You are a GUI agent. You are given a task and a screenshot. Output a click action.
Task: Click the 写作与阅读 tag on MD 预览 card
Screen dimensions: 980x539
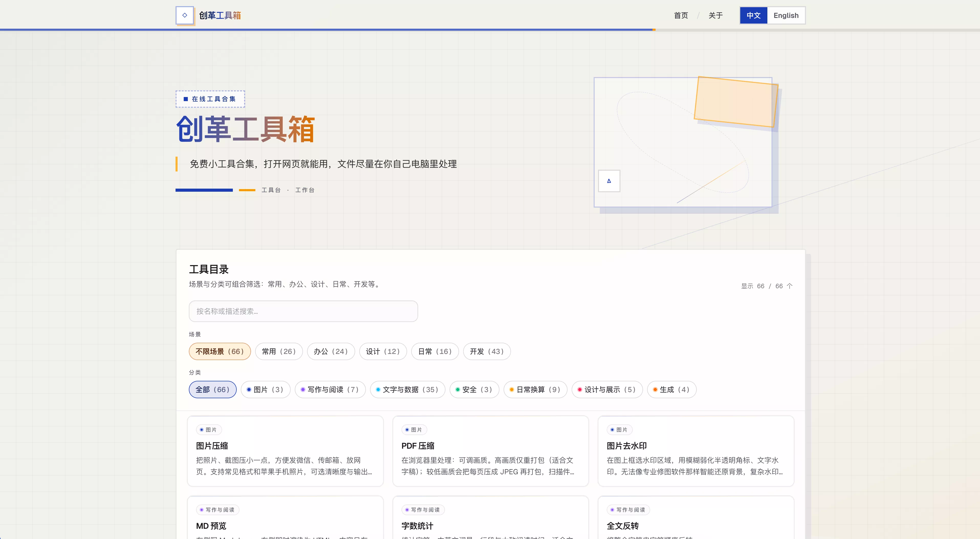[217, 510]
